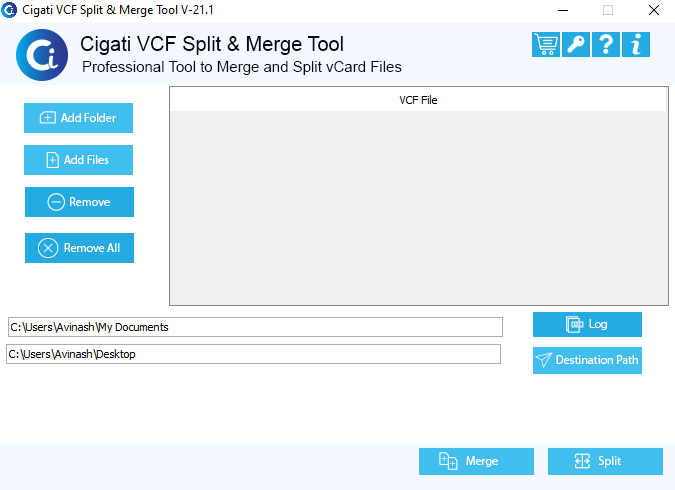This screenshot has height=490, width=675.
Task: Open the shopping cart purchase icon
Action: [x=546, y=44]
